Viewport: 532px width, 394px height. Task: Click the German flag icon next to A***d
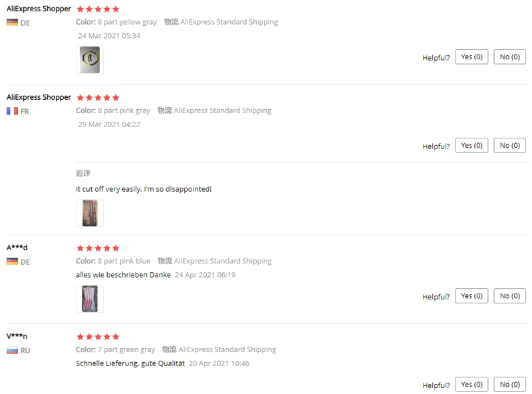(x=12, y=262)
